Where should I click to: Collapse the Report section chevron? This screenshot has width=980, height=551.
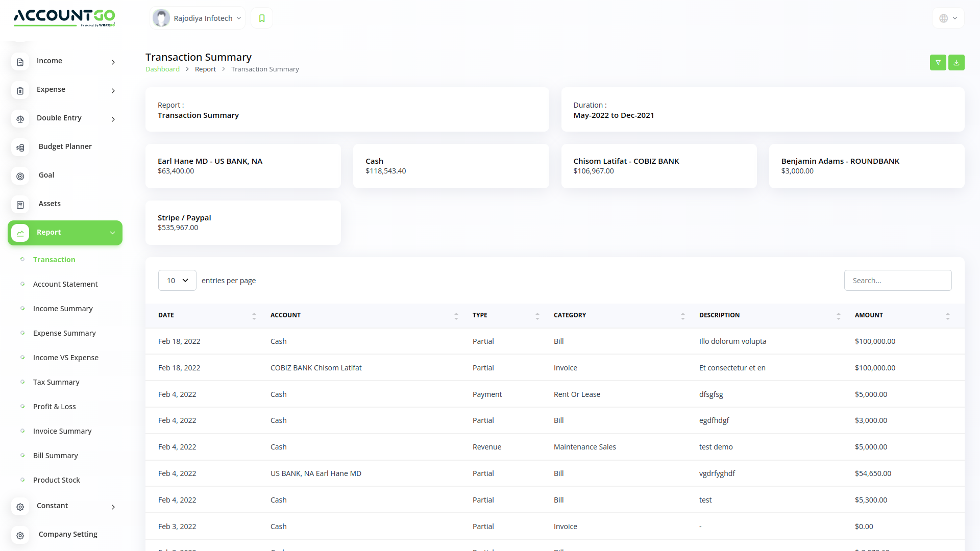pyautogui.click(x=112, y=233)
